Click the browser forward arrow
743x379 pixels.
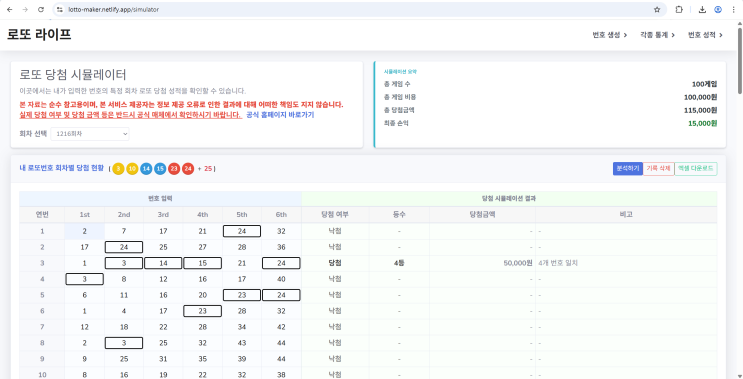25,9
